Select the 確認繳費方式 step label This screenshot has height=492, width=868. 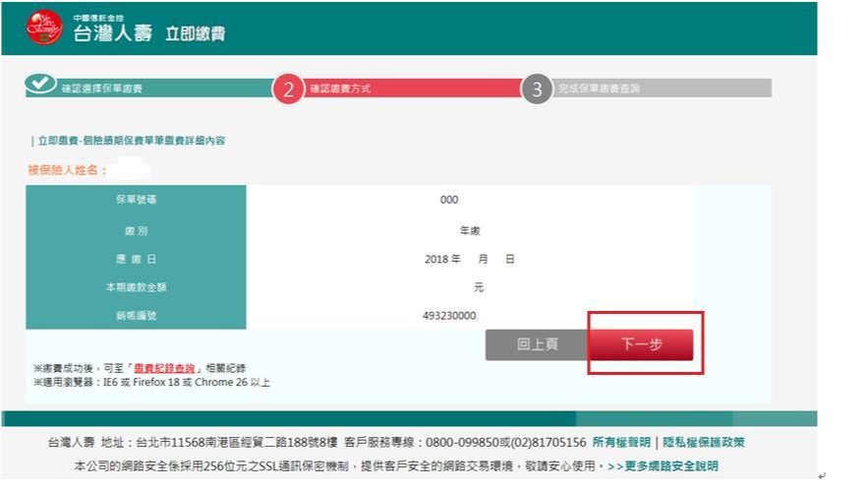point(339,89)
